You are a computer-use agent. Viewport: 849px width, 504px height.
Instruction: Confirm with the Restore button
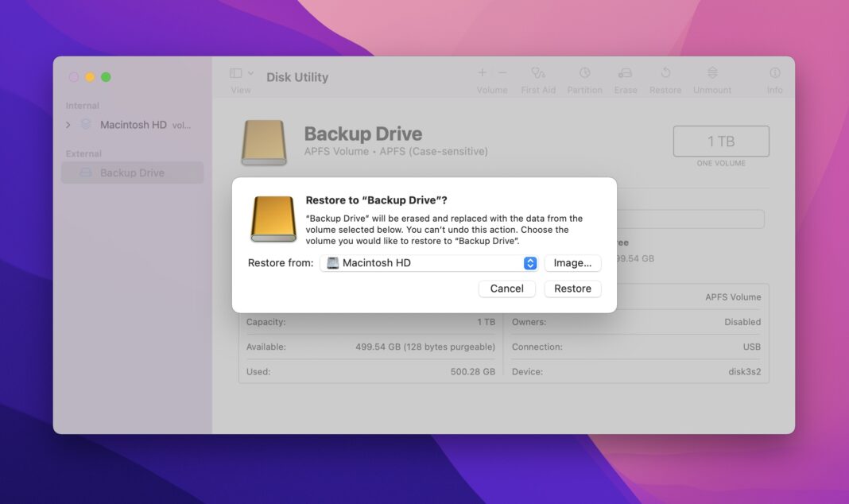pyautogui.click(x=572, y=288)
